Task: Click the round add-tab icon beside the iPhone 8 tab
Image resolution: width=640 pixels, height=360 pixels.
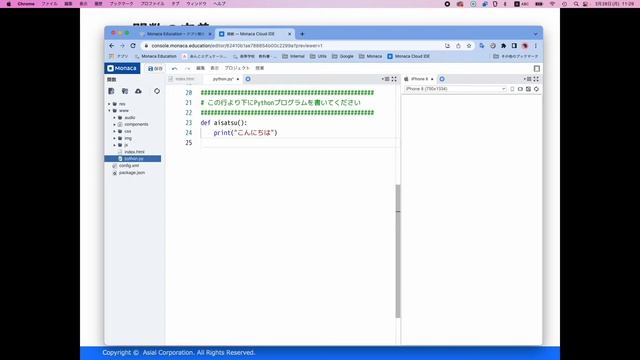Action: tap(442, 79)
